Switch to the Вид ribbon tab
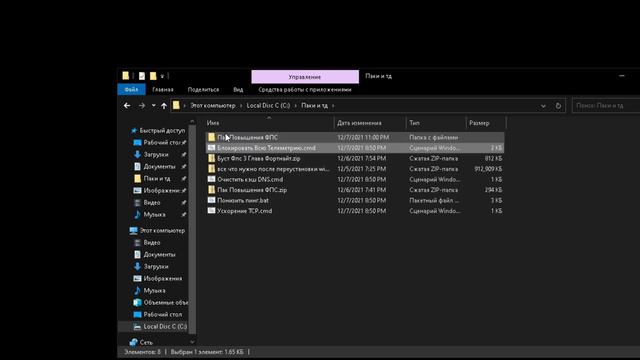 point(238,89)
